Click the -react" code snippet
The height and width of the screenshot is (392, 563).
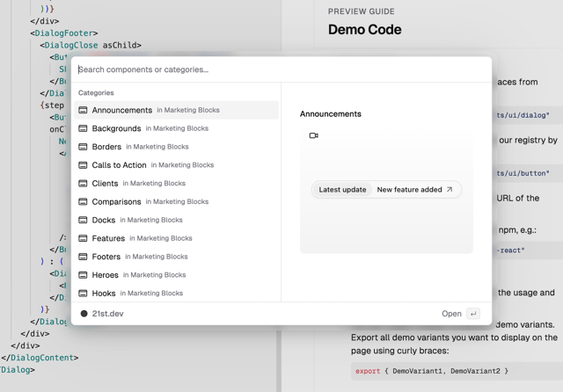510,250
